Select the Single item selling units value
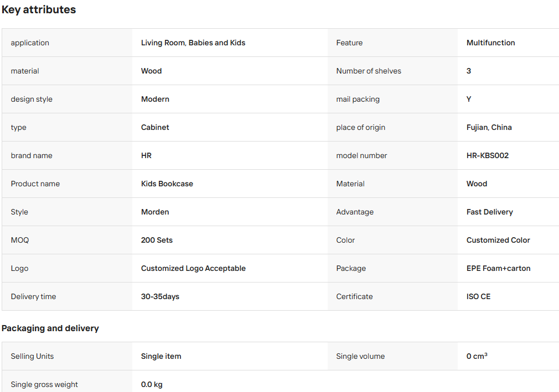This screenshot has width=559, height=392. pos(161,357)
